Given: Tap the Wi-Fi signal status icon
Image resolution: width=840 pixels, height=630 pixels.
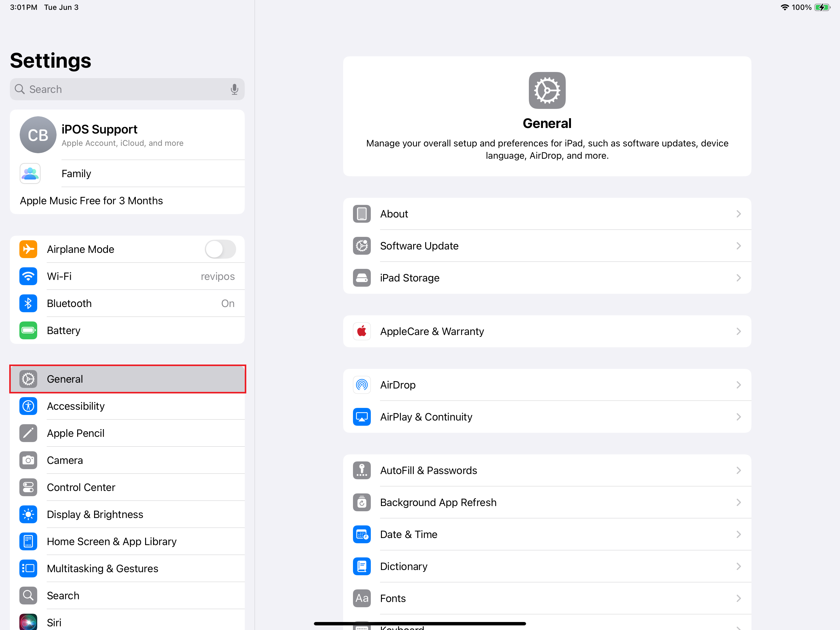Looking at the screenshot, I should pyautogui.click(x=785, y=7).
